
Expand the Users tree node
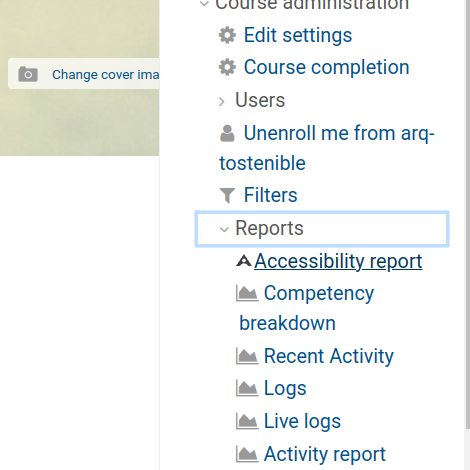tap(222, 101)
